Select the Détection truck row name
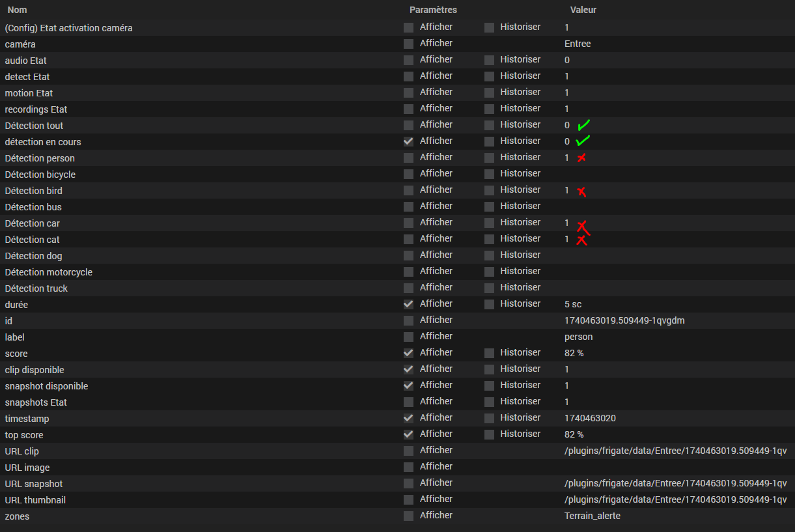 click(x=36, y=288)
